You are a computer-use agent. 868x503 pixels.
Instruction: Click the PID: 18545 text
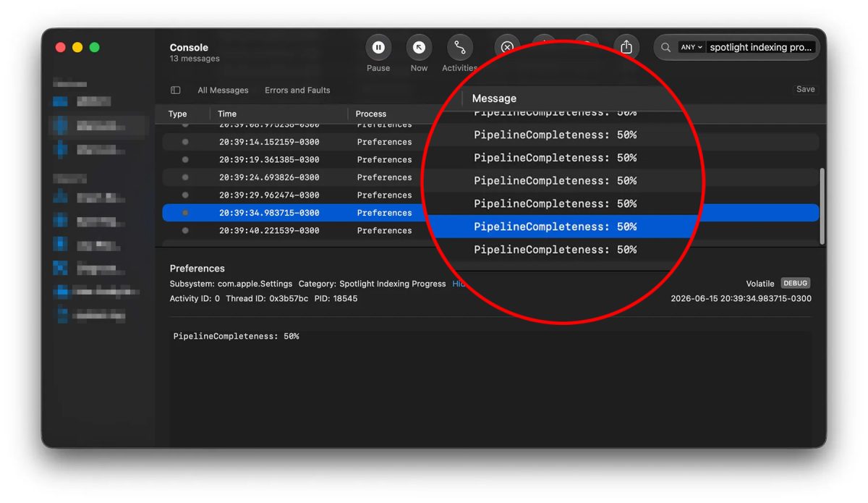click(x=336, y=298)
